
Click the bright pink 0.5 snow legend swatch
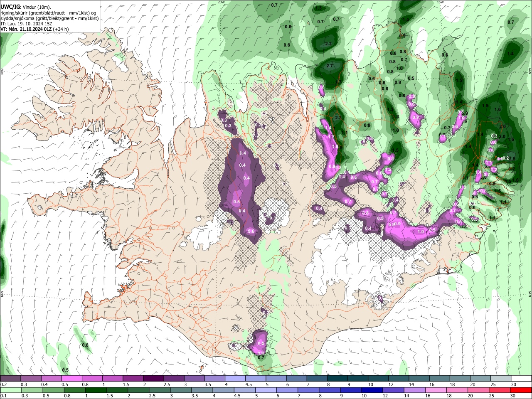[71, 379]
